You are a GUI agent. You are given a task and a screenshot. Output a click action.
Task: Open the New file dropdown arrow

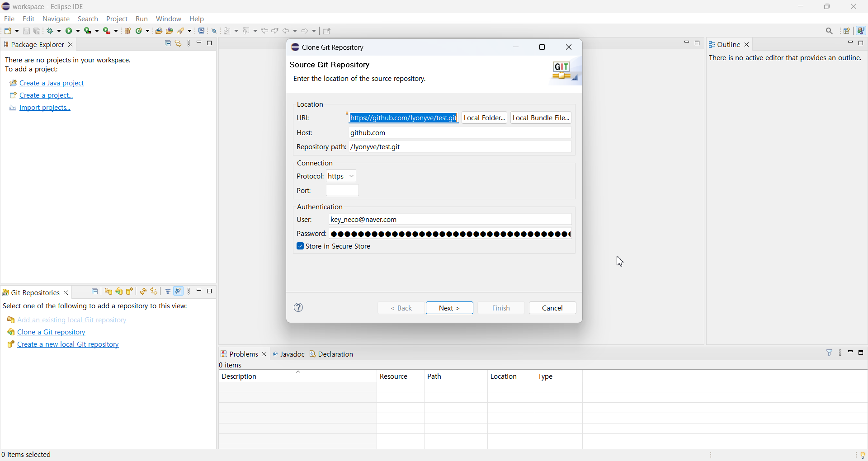pos(17,31)
